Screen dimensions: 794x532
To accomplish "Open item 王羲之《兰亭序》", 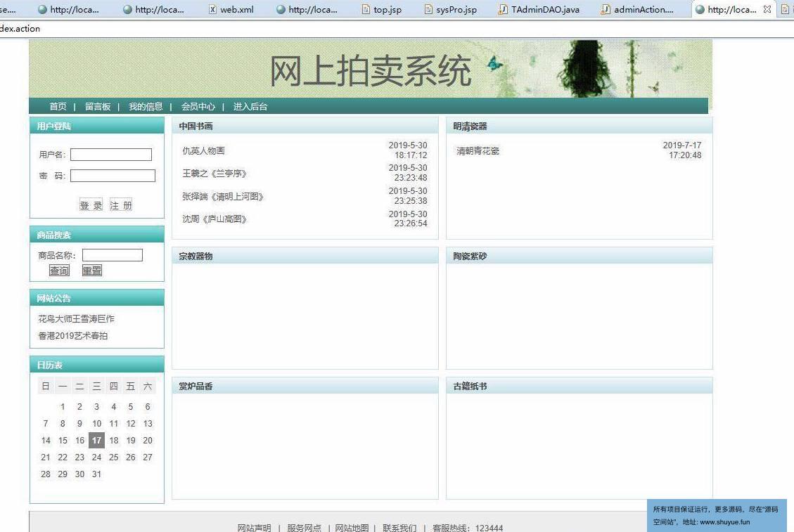I will point(214,173).
